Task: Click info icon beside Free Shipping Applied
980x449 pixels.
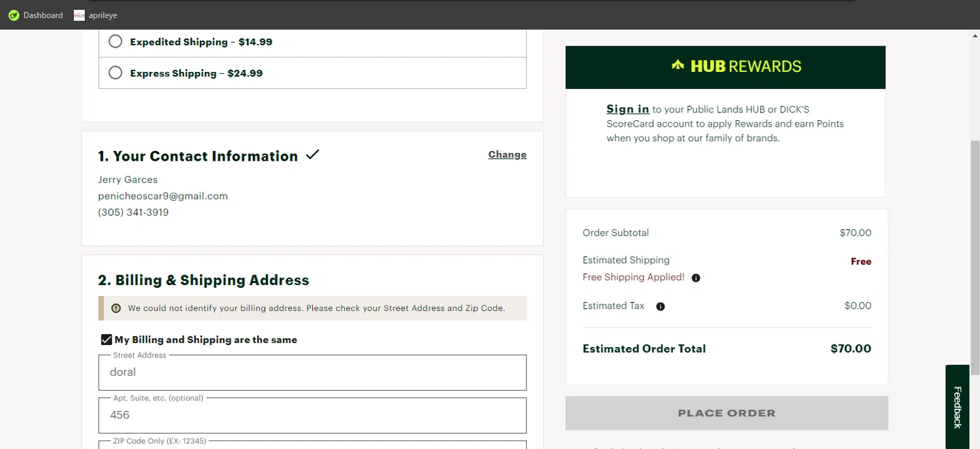Action: 696,278
